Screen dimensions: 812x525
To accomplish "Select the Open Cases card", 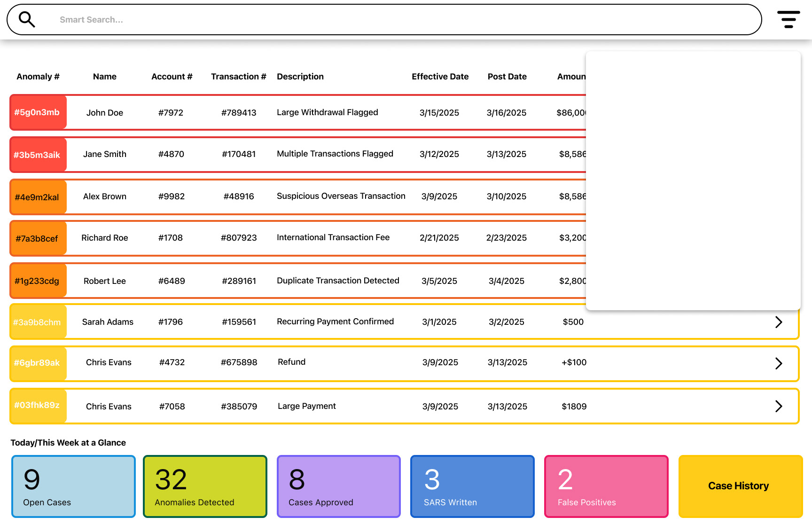I will pos(73,486).
